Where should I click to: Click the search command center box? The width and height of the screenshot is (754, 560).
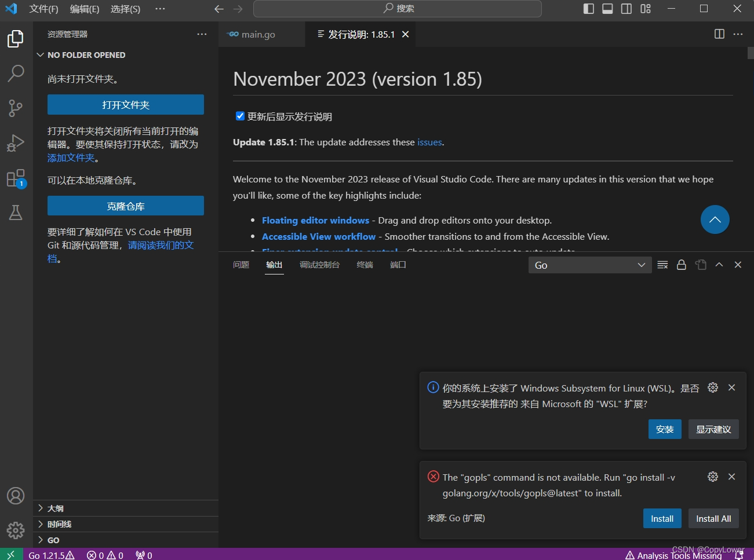click(398, 9)
